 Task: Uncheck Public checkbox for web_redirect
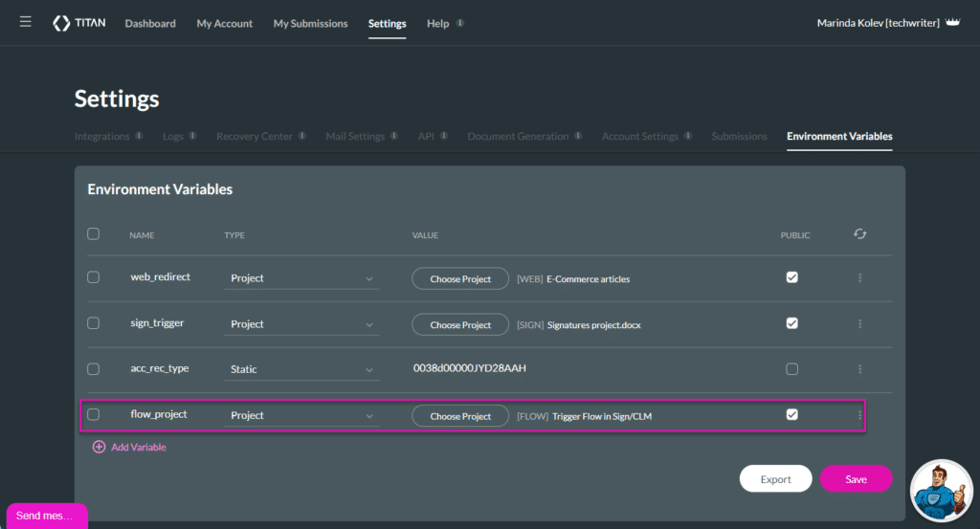pyautogui.click(x=791, y=277)
